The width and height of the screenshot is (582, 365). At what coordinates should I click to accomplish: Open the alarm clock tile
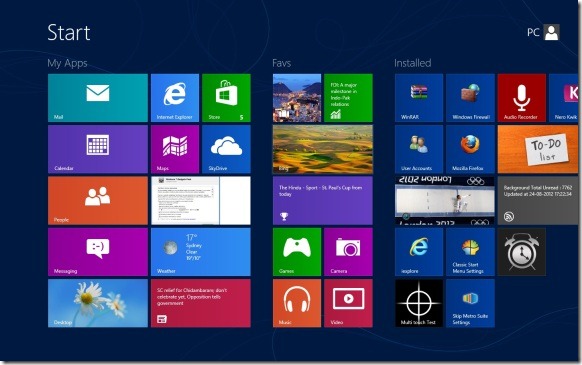[x=521, y=252]
